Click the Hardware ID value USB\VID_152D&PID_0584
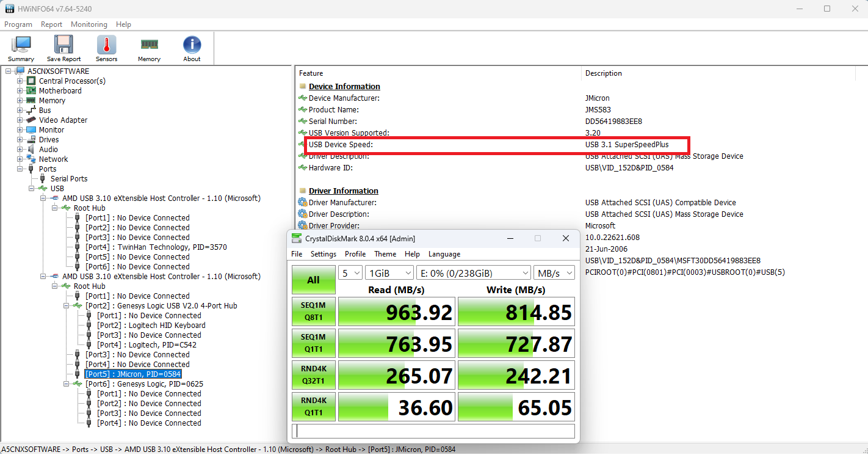868x455 pixels. pyautogui.click(x=629, y=168)
